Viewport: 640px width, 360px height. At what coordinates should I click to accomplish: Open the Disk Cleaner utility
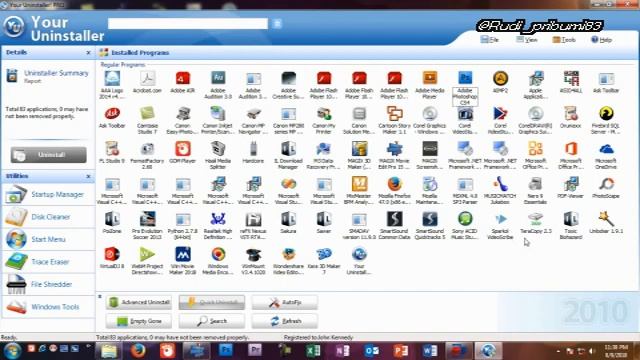coord(48,217)
